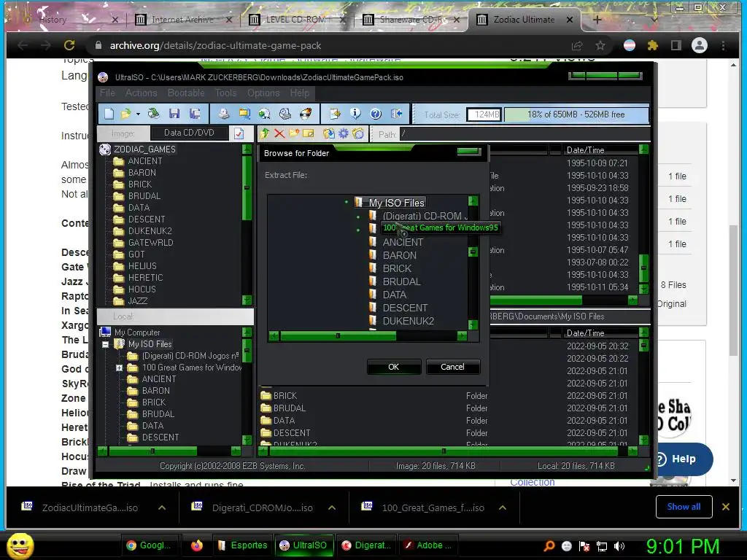This screenshot has width=747, height=560.
Task: Click the red X Delete icon
Action: click(279, 134)
